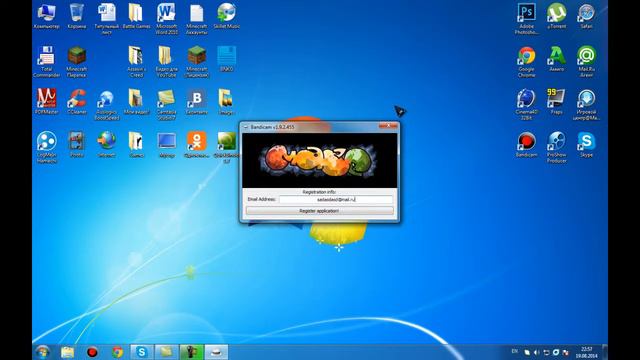Open the taskbar clock and date
The height and width of the screenshot is (360, 640).
[x=587, y=352]
